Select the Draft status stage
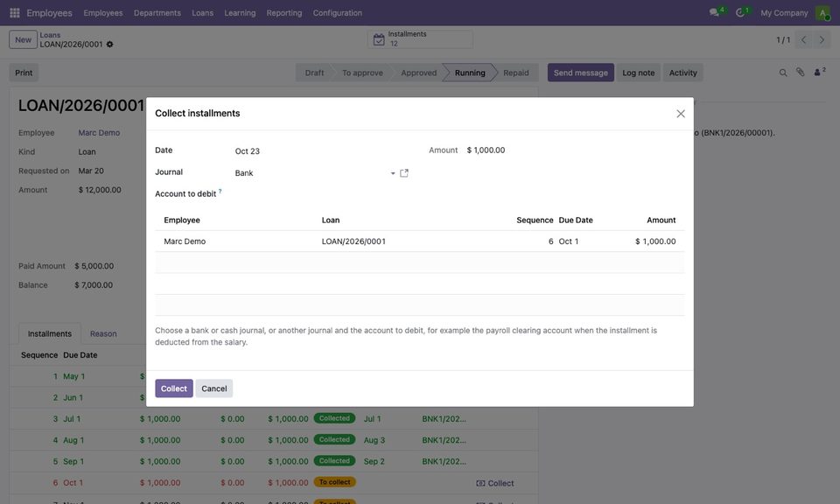The width and height of the screenshot is (840, 504). click(314, 73)
